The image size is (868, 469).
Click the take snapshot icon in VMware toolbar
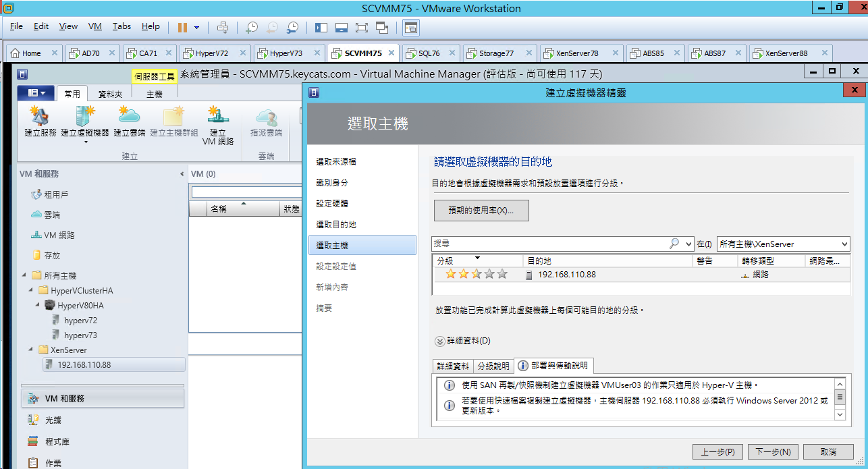251,27
